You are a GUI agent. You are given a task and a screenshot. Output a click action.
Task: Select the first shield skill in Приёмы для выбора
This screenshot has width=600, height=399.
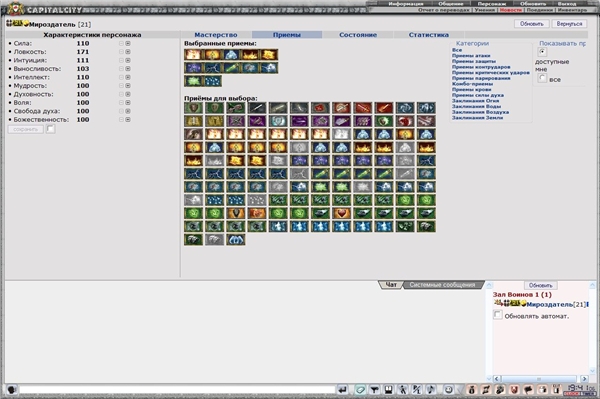193,108
